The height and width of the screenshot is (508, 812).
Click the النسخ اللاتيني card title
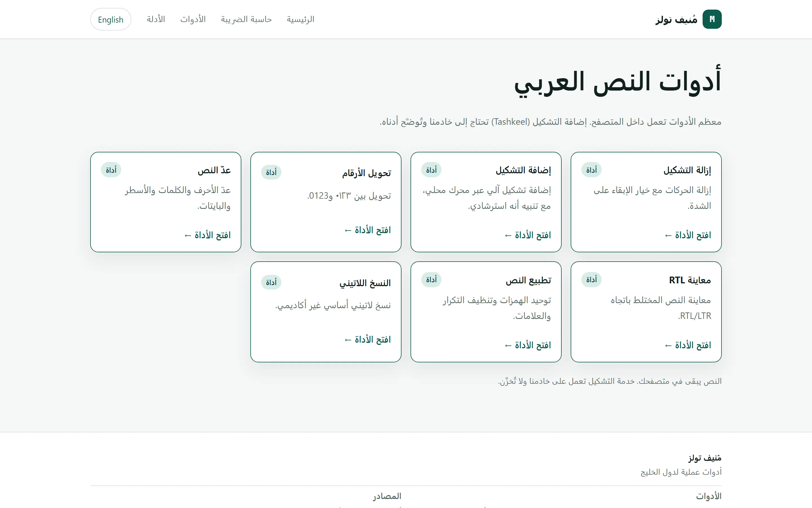click(365, 283)
